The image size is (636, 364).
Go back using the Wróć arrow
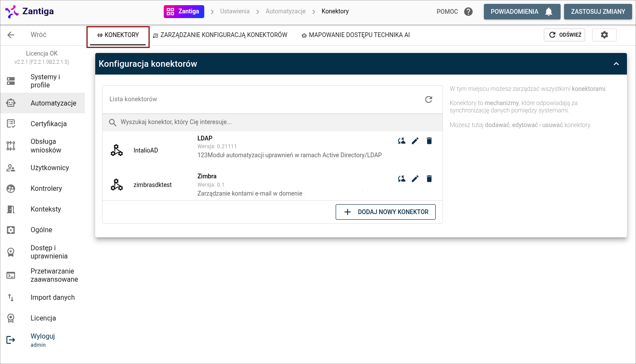point(11,35)
